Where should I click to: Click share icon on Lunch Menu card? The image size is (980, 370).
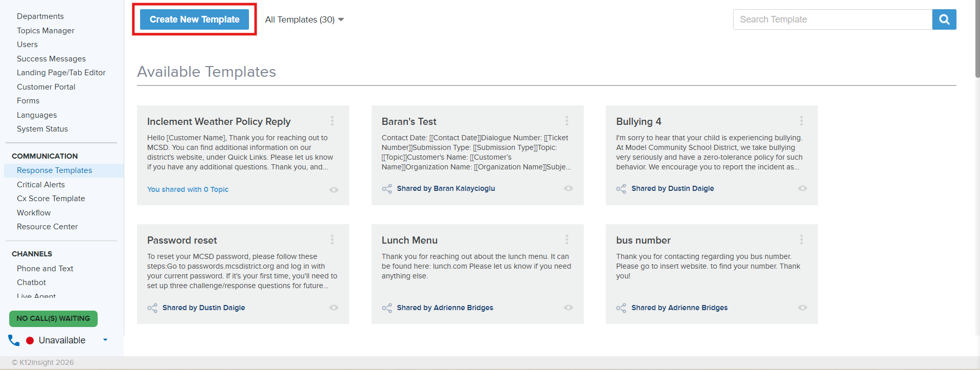387,308
